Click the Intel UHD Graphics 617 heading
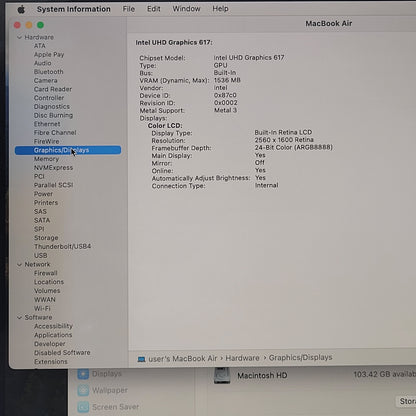416x416 pixels. coord(174,42)
